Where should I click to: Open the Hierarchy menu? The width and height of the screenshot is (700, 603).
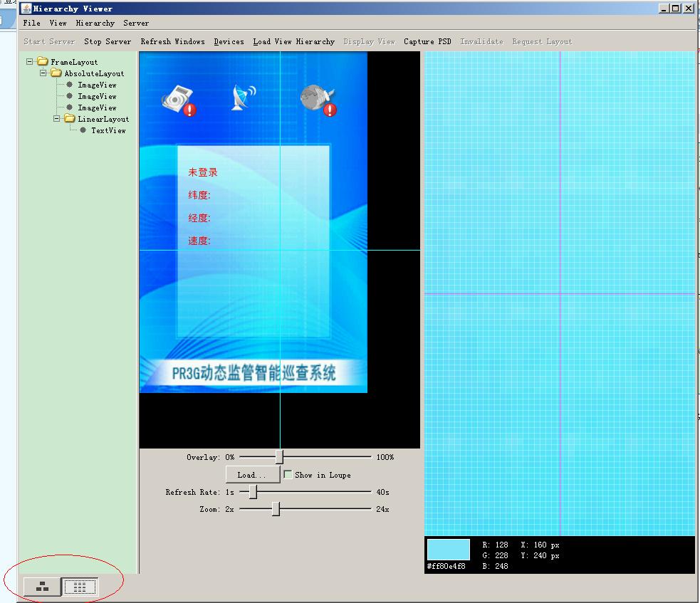(x=95, y=23)
